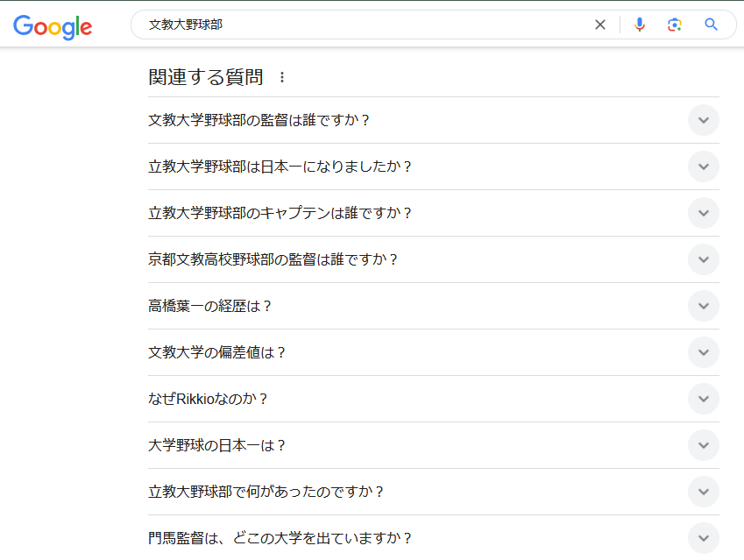Expand chevron for 門馬監督は、どこの大学を出ていますか？
Viewport: 744px width, 560px height.
704,538
